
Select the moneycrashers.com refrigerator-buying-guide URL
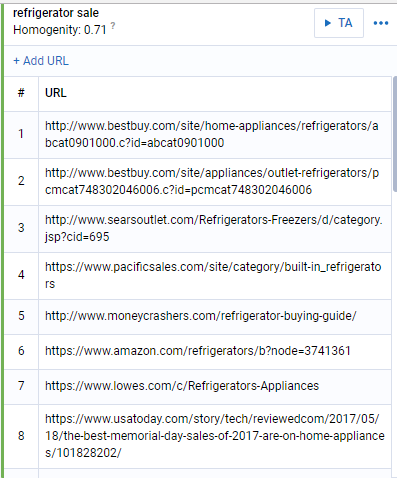(201, 316)
